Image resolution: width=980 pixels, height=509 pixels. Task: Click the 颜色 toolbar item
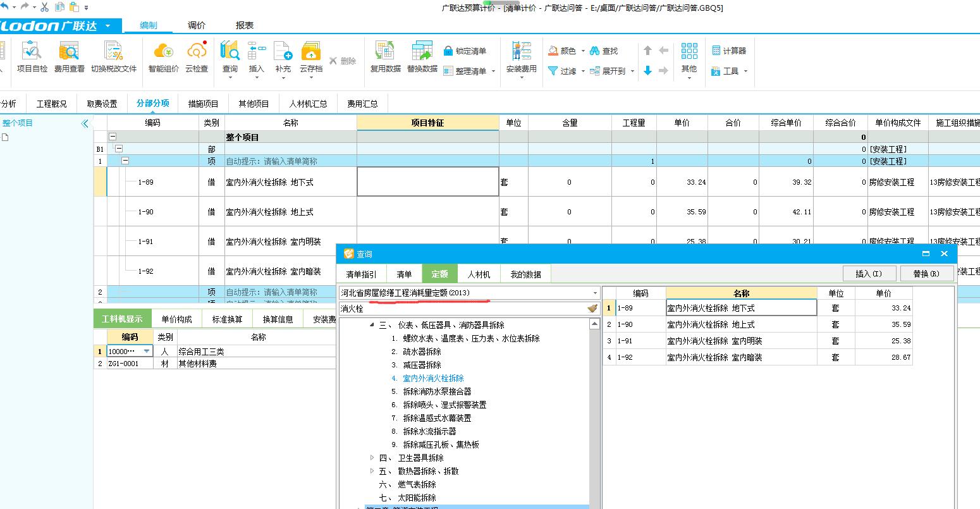[566, 51]
